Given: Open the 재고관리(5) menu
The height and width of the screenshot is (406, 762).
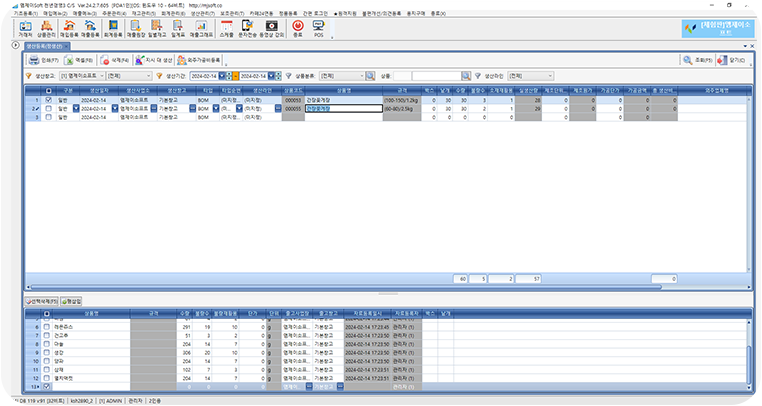Looking at the screenshot, I should point(143,14).
